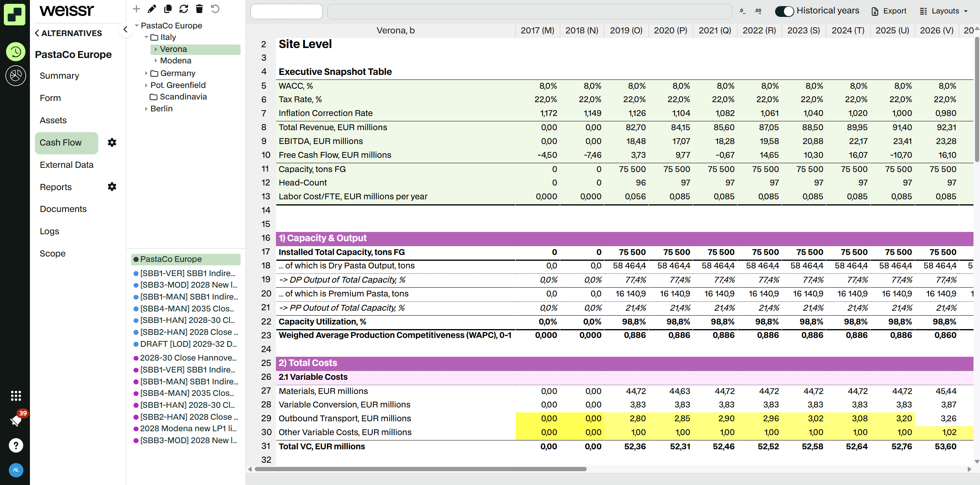This screenshot has height=485, width=980.
Task: Open Cash Flow settings gear
Action: [x=112, y=142]
